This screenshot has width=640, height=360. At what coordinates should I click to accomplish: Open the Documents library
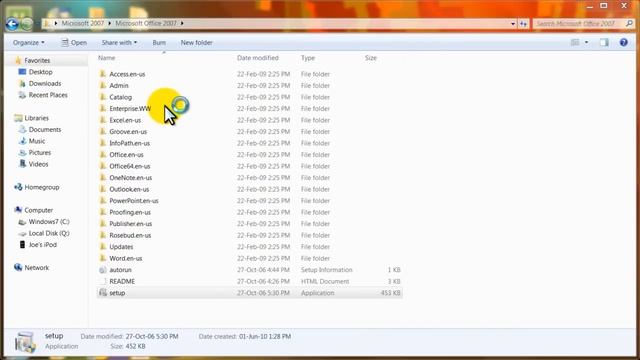coord(44,129)
